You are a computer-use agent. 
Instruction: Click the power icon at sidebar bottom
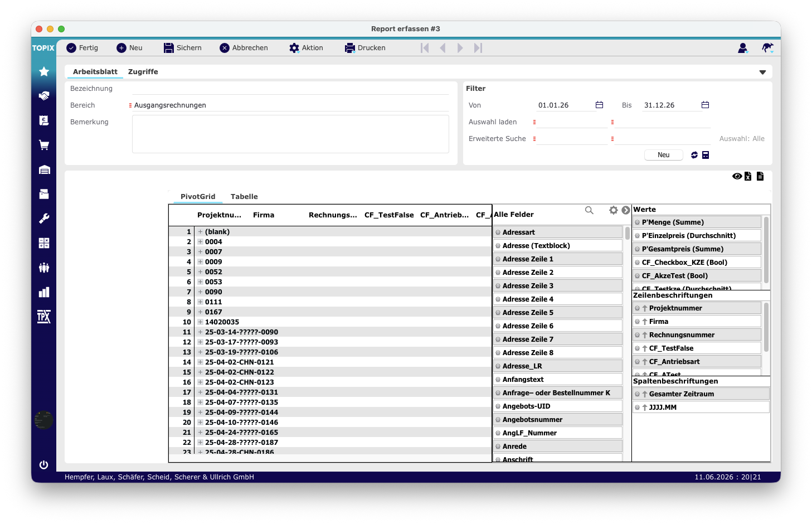(x=44, y=465)
